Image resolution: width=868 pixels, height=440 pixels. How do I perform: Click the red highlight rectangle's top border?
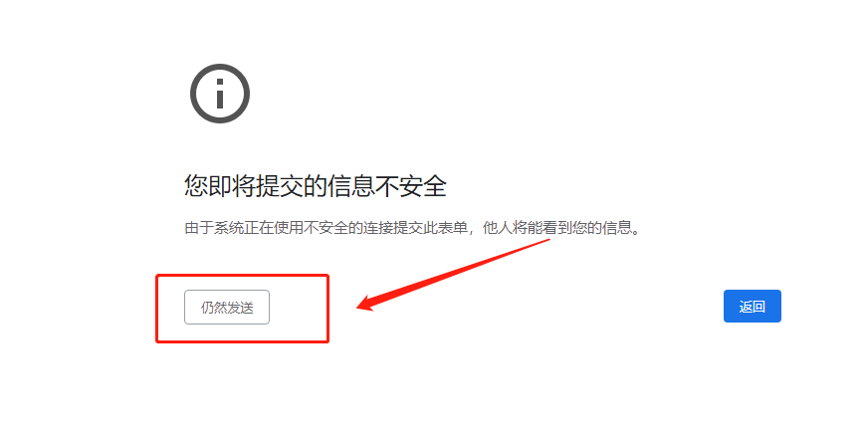click(x=243, y=276)
